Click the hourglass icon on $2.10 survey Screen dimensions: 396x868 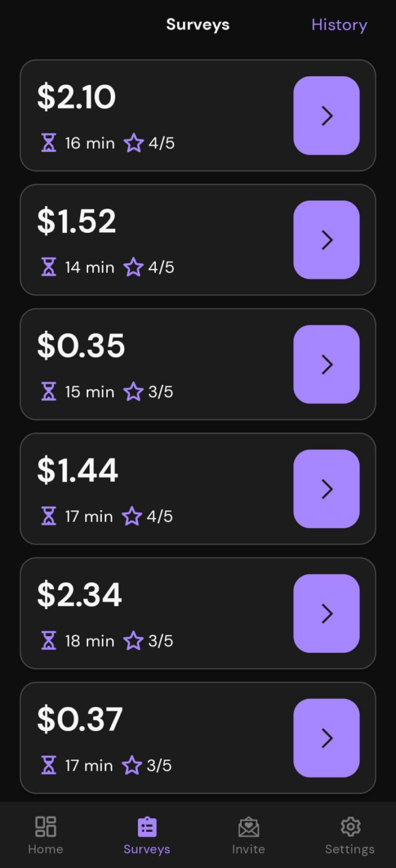click(49, 144)
